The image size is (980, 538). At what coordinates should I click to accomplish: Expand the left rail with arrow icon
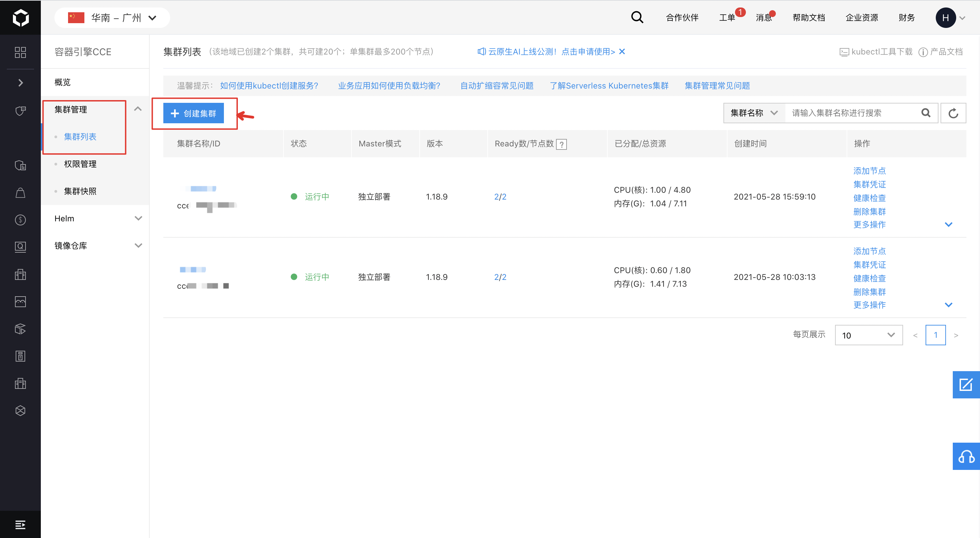tap(20, 83)
